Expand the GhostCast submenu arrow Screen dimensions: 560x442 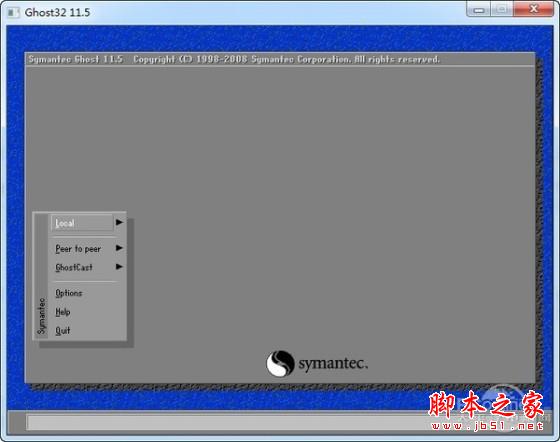[119, 266]
